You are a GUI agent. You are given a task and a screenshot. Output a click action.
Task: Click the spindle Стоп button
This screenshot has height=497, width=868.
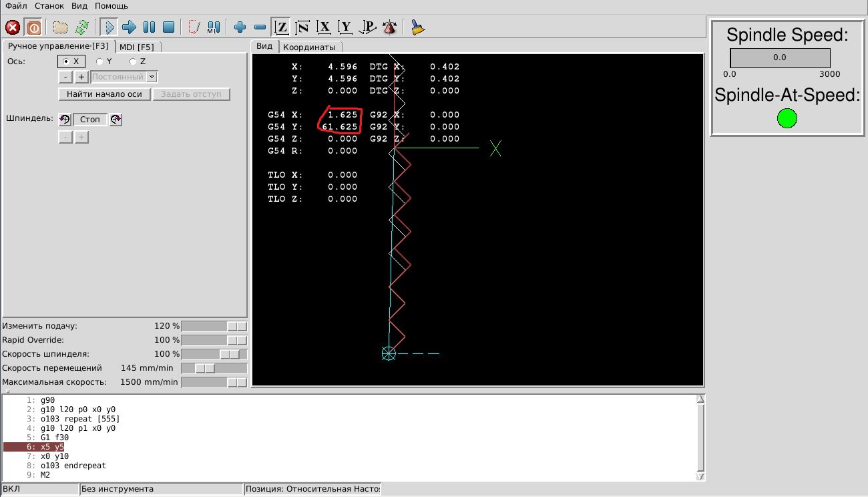90,120
